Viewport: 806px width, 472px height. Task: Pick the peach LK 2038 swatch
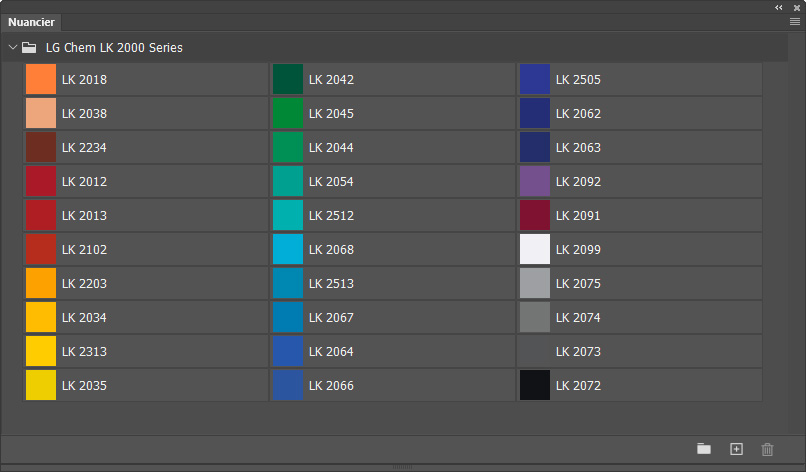pos(41,113)
